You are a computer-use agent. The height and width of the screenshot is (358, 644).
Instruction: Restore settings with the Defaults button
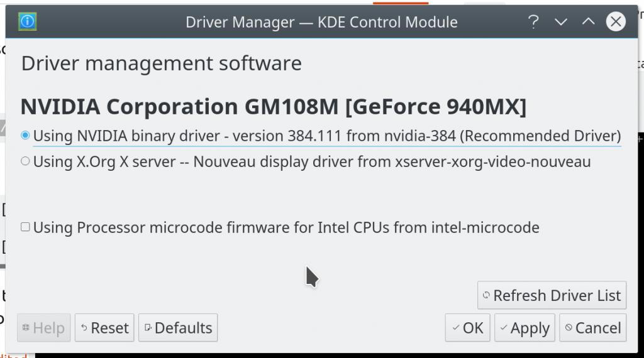[178, 328]
